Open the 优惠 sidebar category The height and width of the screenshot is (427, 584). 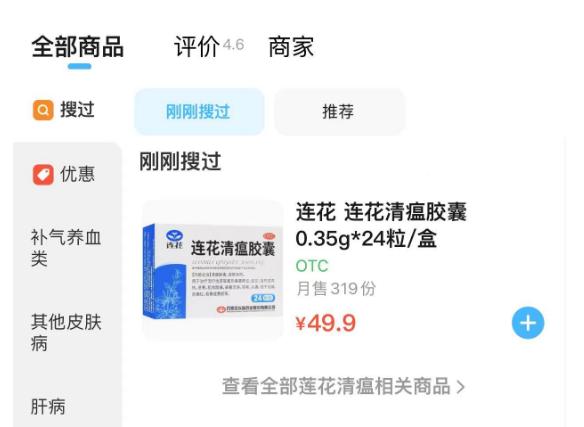point(64,175)
